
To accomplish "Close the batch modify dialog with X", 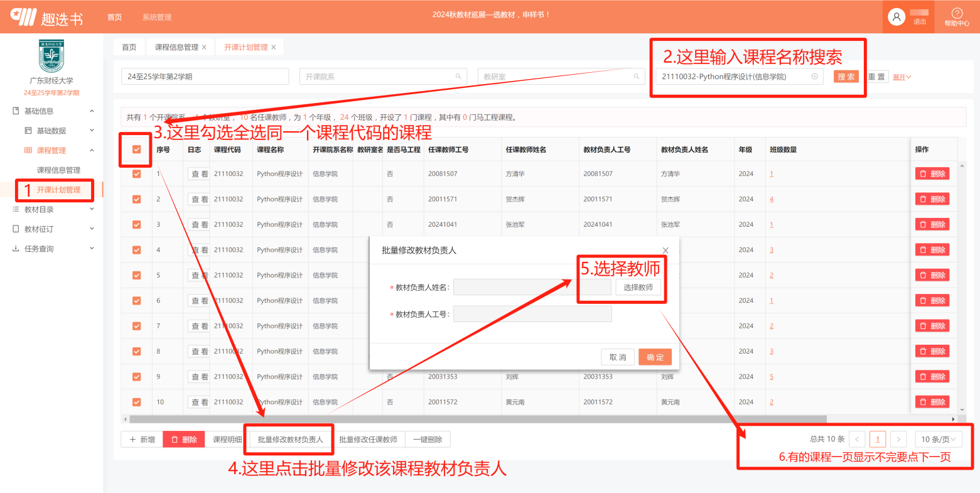I will click(x=665, y=251).
